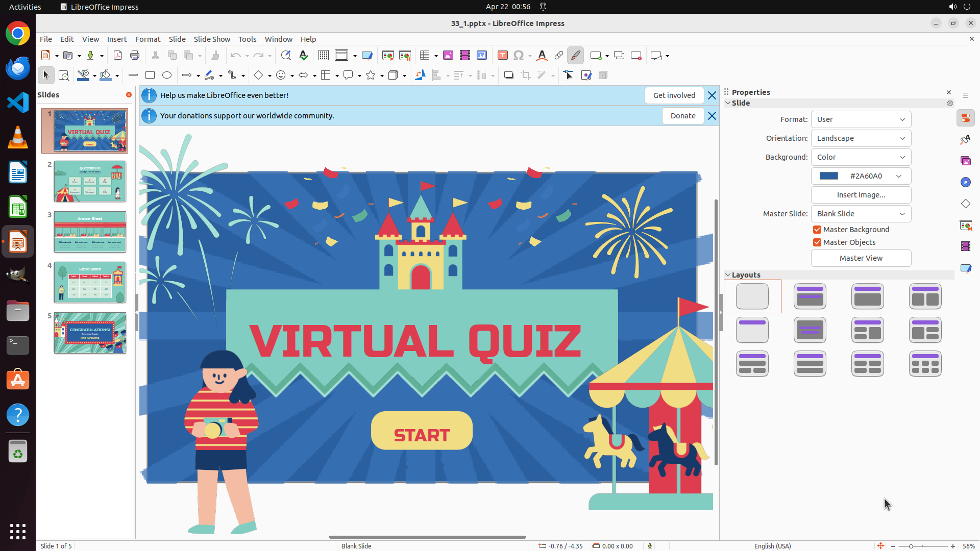Screen dimensions: 980x551
Task: Export directly as PDF icon
Action: pyautogui.click(x=118, y=56)
